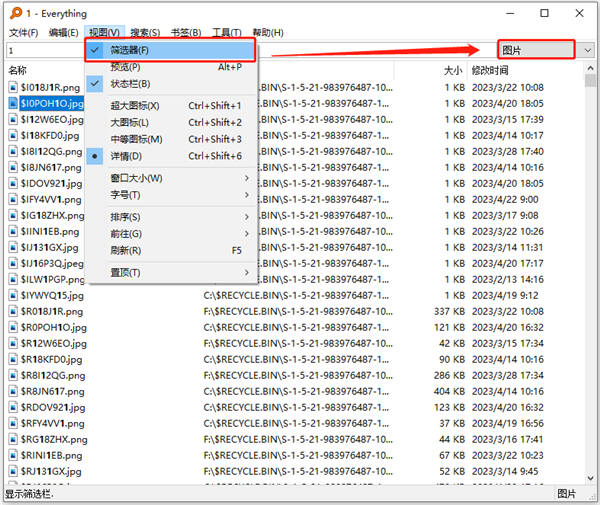Screen dimensions: 600x505
Task: Click file icon of $R0POH1O.jpg
Action: tap(13, 328)
